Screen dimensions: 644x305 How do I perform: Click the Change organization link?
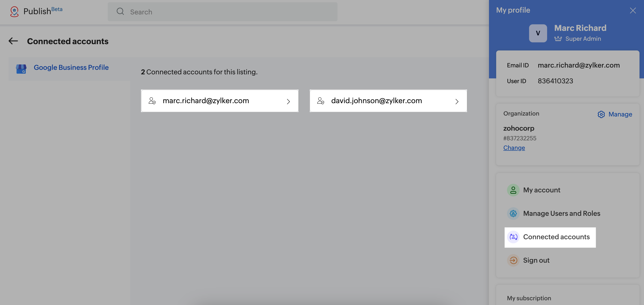coord(514,148)
